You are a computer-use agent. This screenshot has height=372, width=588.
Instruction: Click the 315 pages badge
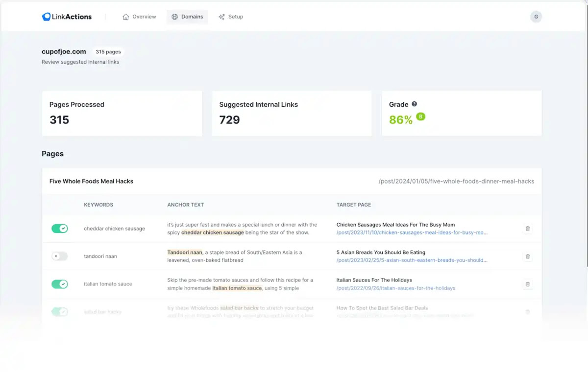click(108, 51)
